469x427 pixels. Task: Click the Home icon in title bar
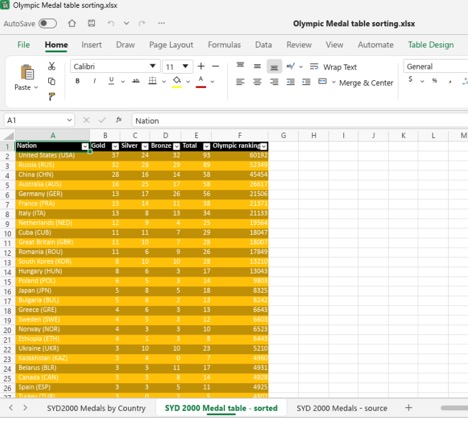tap(72, 23)
